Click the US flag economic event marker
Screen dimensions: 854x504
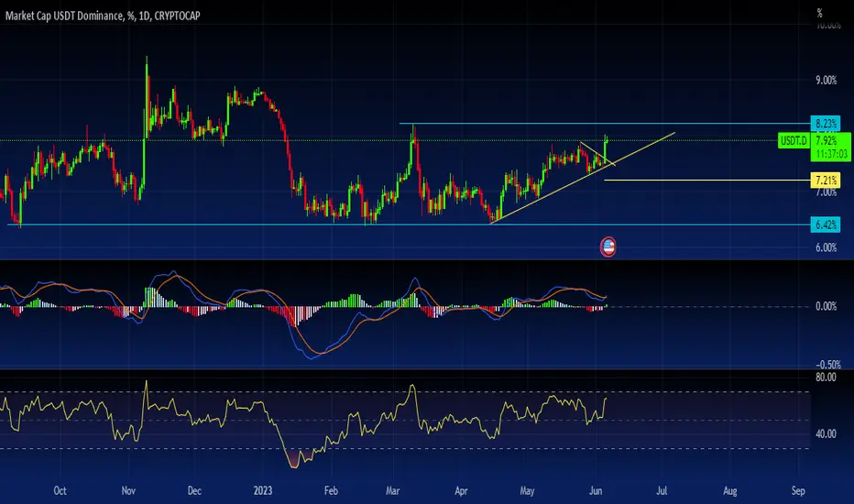(608, 247)
